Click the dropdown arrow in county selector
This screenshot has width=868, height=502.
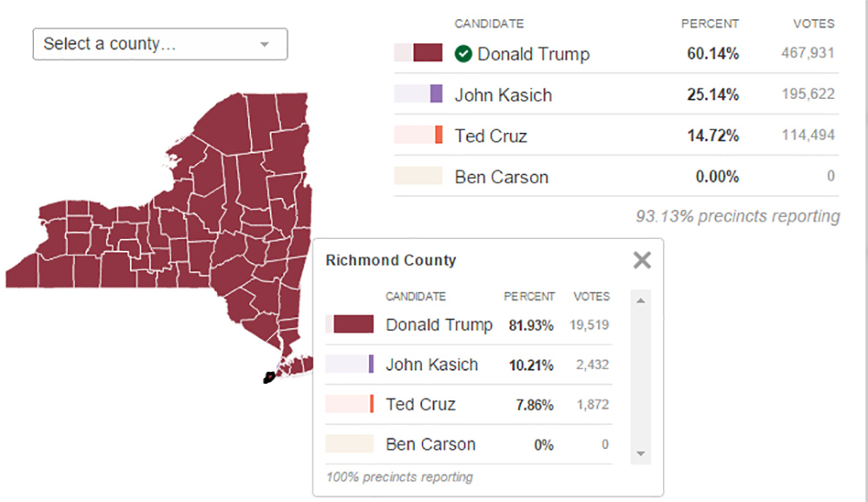click(x=265, y=44)
